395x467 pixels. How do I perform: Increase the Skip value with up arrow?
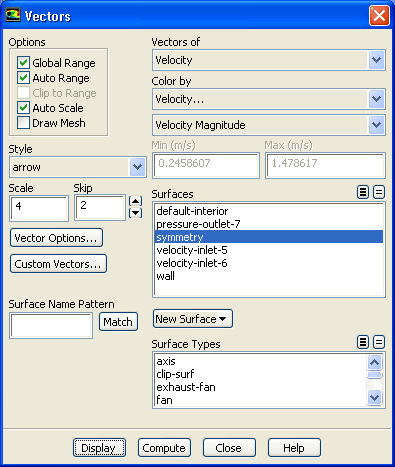(135, 201)
